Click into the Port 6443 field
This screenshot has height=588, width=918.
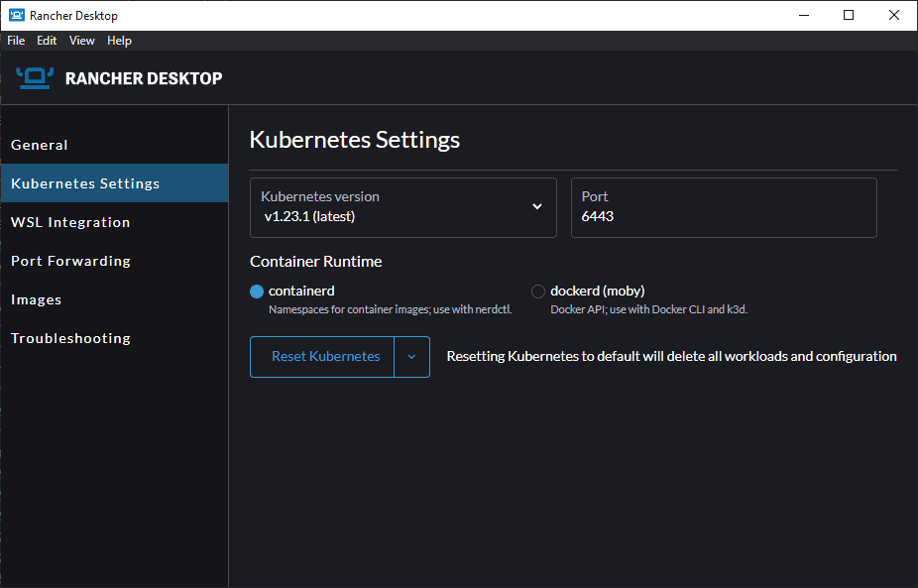click(723, 215)
